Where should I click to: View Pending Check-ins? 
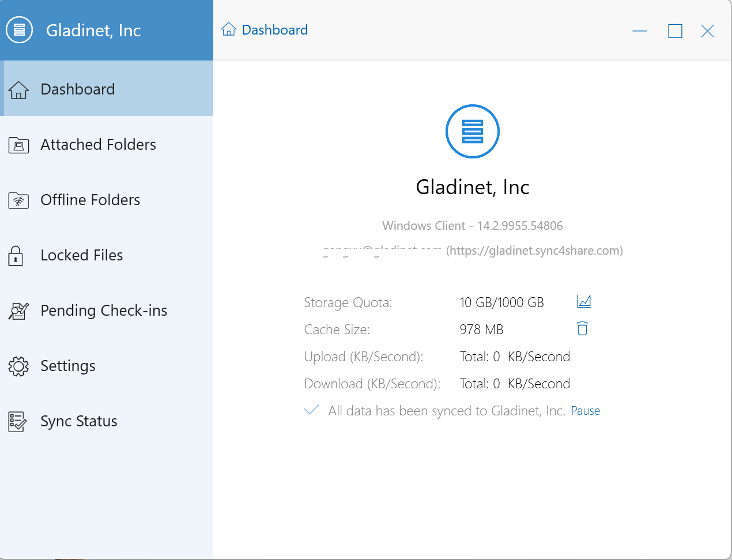tap(107, 310)
